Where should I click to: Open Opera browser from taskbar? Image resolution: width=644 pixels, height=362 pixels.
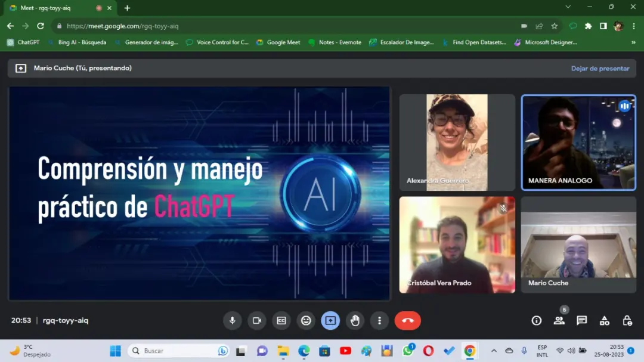coord(428,351)
